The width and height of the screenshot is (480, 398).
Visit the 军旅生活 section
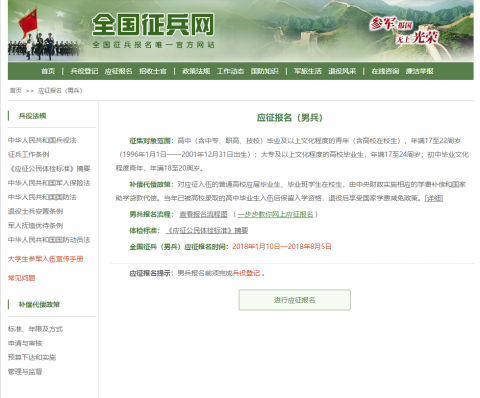pos(308,71)
